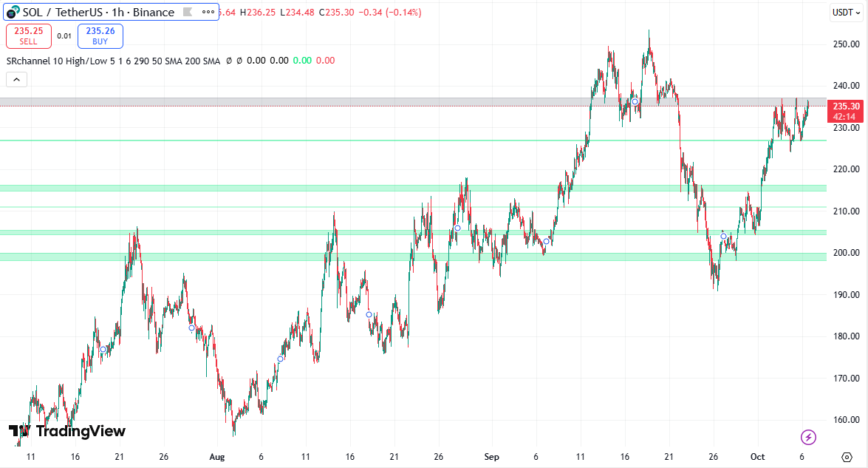This screenshot has height=468, width=868.
Task: Click the flag icon beside Binance
Action: click(x=188, y=13)
